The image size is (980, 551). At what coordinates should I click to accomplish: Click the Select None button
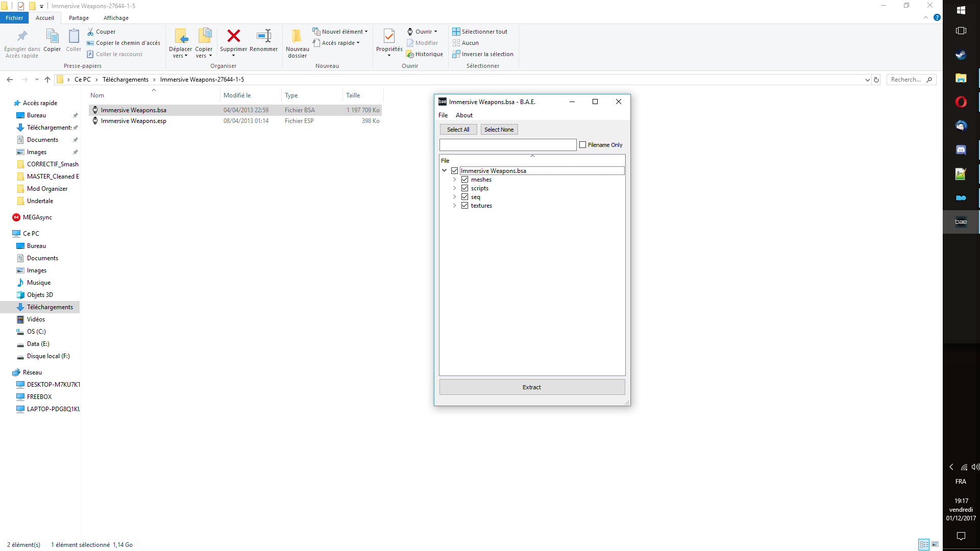pos(499,130)
